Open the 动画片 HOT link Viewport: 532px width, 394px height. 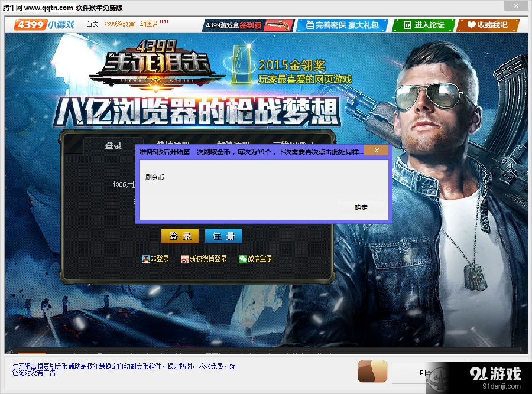[154, 24]
